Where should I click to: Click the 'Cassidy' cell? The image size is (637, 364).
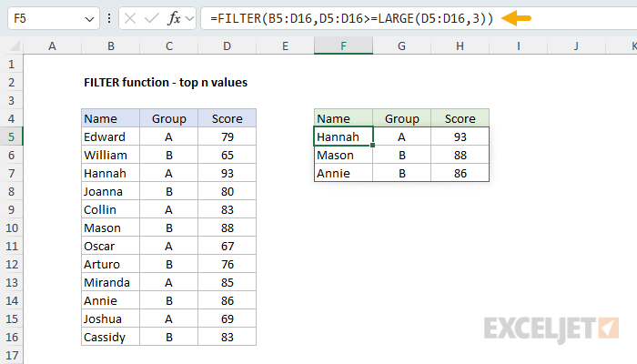[x=110, y=338]
